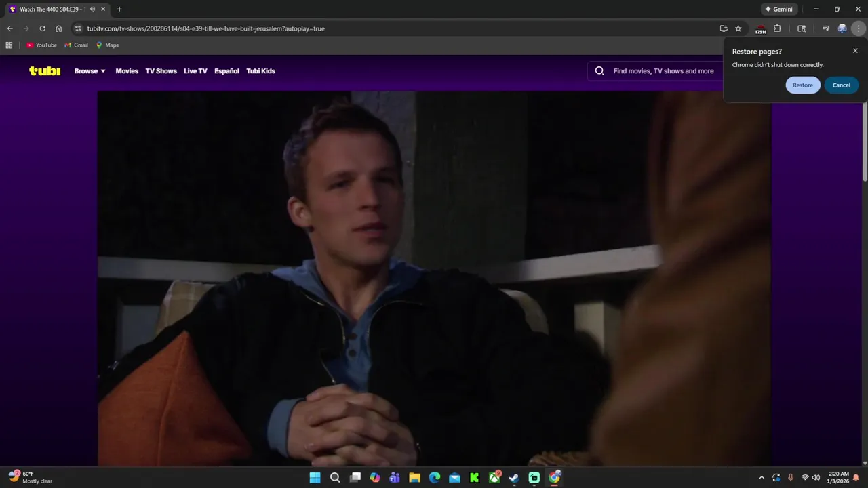Switch to the Español section
868x488 pixels.
point(226,70)
